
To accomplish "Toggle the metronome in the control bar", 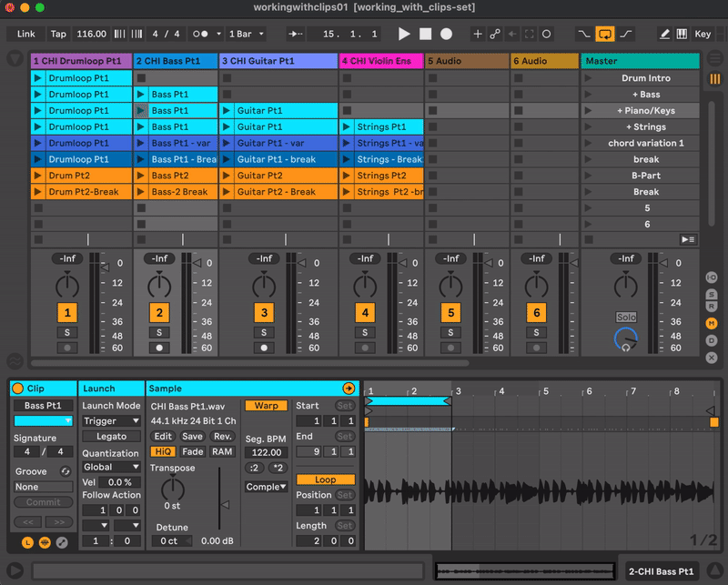I will (x=202, y=34).
